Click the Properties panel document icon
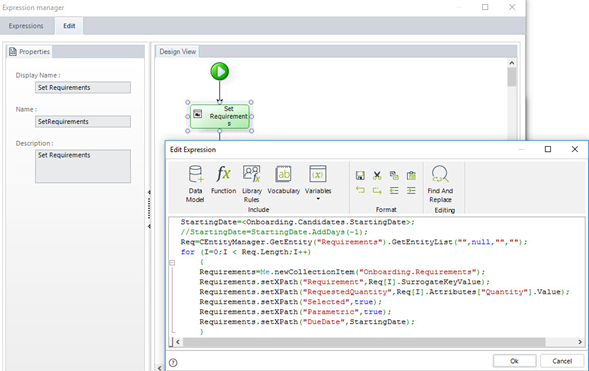The height and width of the screenshot is (371, 589). click(13, 51)
